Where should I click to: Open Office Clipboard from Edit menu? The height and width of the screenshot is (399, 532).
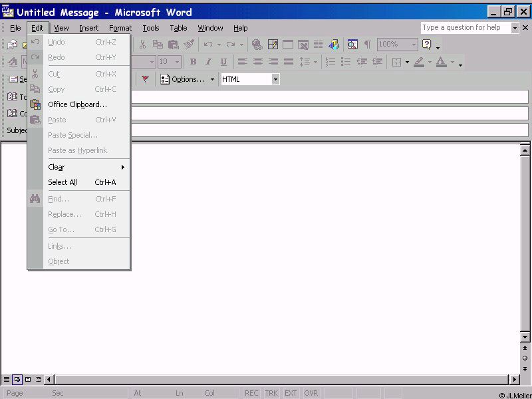(77, 104)
